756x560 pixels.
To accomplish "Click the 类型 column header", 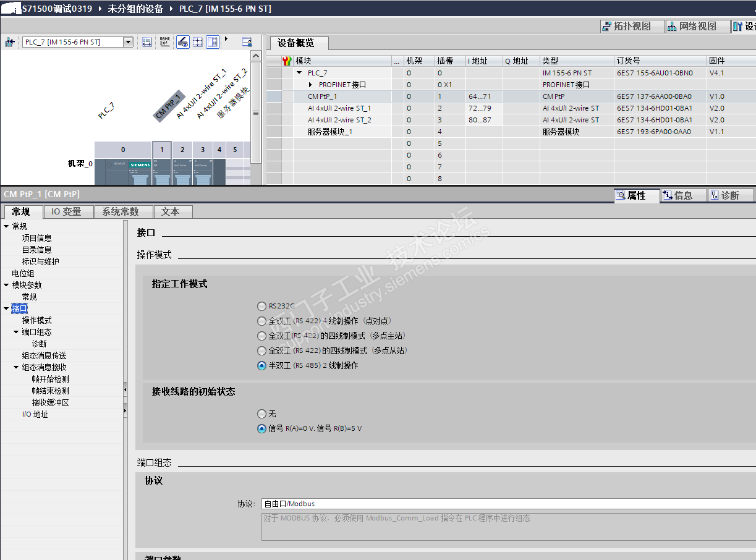I will [577, 61].
